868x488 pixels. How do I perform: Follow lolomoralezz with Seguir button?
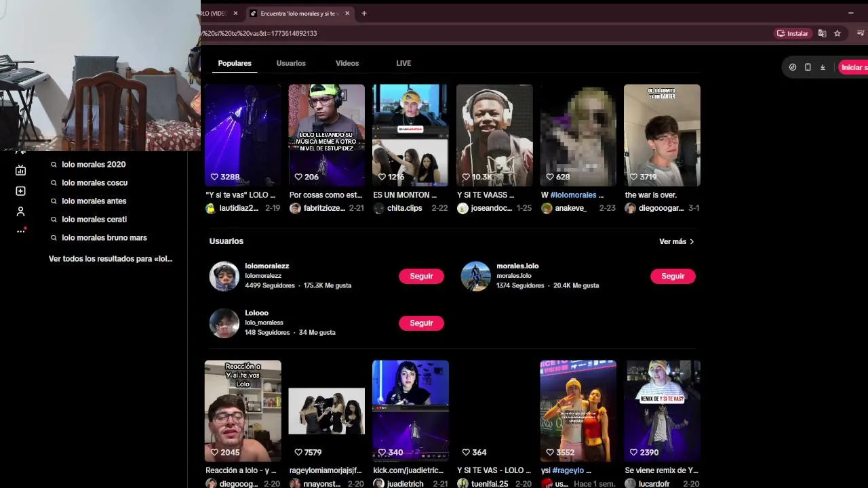click(x=421, y=276)
